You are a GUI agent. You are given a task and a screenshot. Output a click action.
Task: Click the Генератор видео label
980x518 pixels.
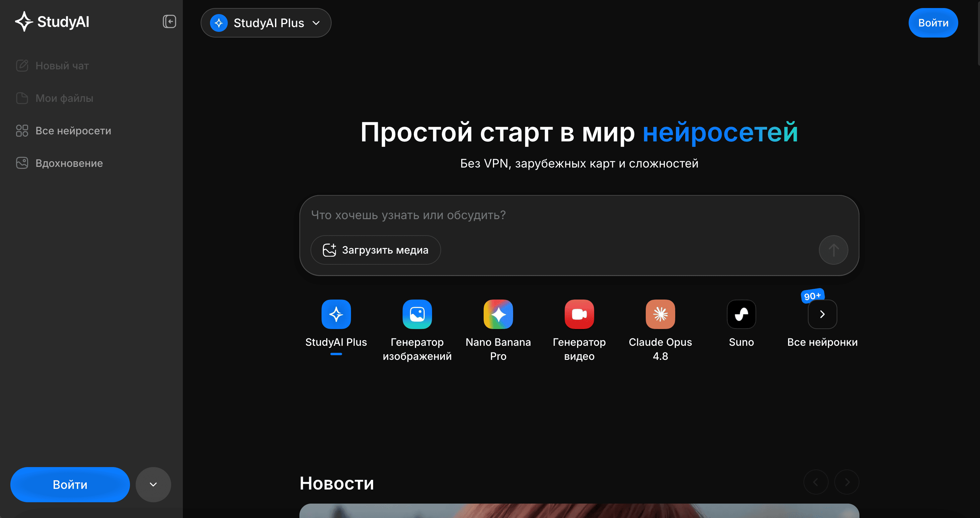coord(579,349)
